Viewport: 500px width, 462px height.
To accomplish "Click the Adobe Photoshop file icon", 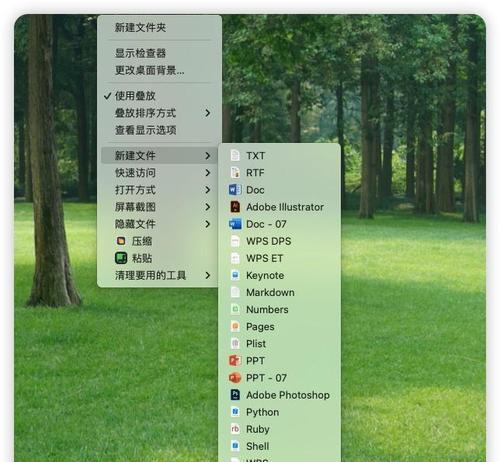I will [x=235, y=395].
